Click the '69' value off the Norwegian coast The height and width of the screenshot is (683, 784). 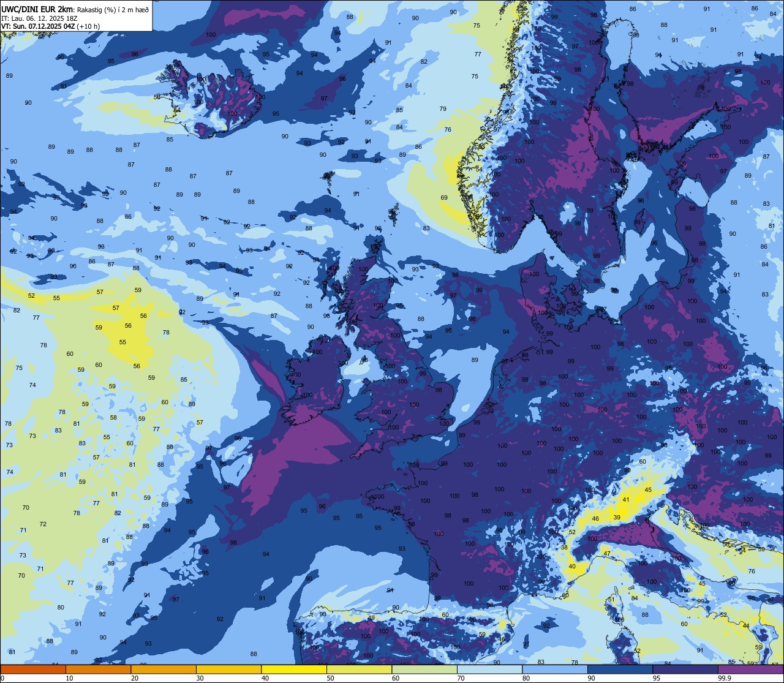pos(444,197)
